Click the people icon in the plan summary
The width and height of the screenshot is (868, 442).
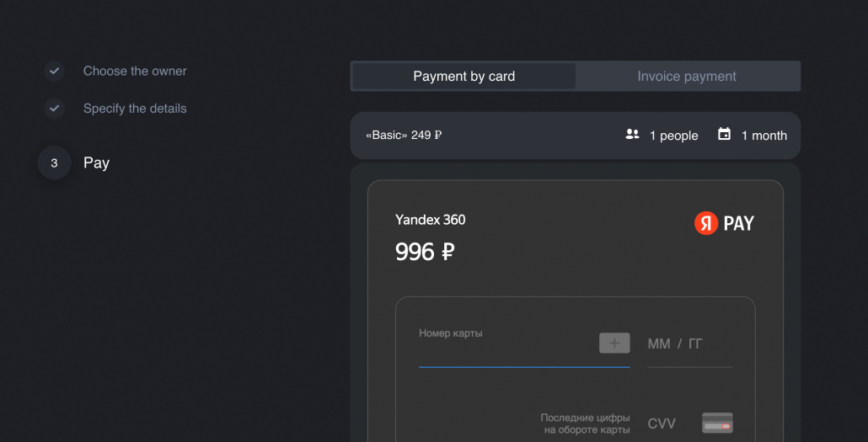[x=632, y=135]
